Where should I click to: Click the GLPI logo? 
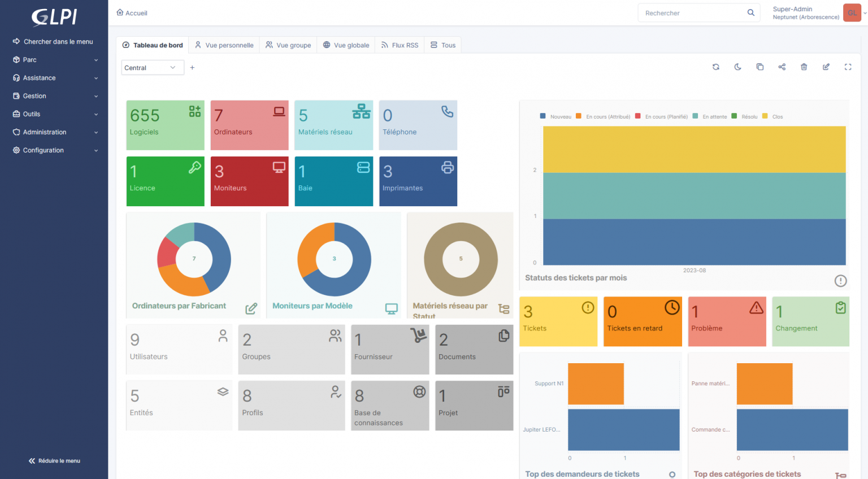(x=54, y=17)
